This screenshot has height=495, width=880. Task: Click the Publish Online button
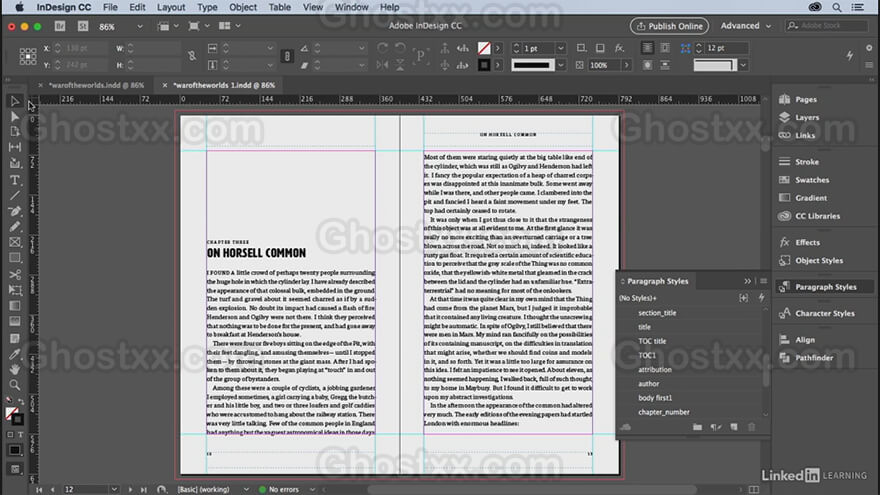tap(669, 26)
